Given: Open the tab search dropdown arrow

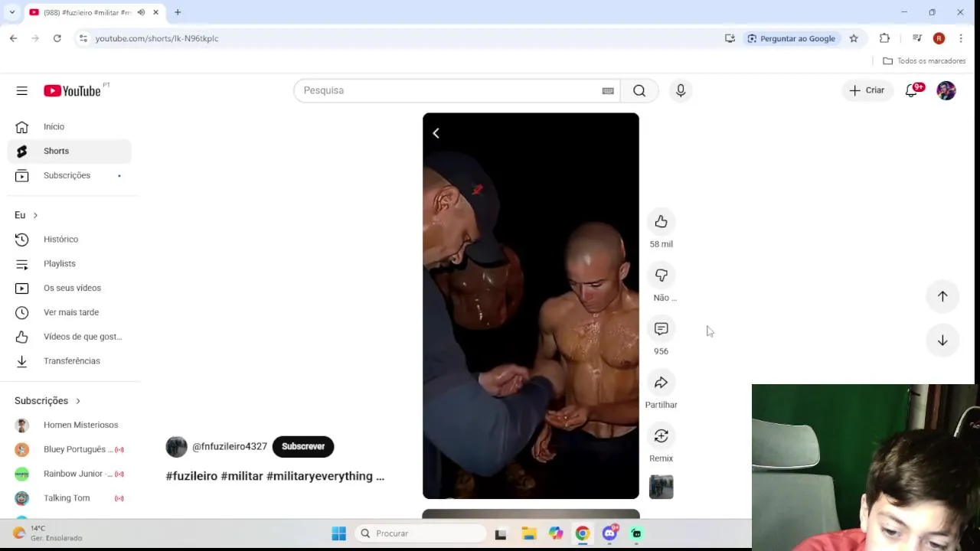Looking at the screenshot, I should pos(11,12).
